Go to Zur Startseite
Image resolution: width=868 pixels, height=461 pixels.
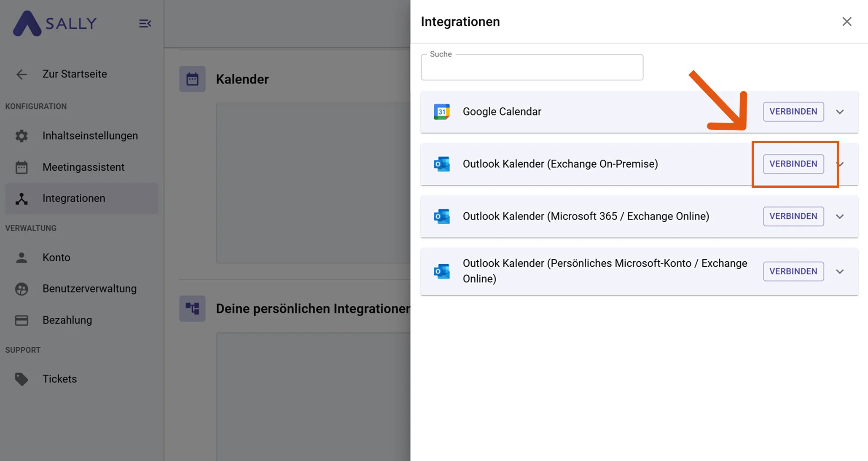tap(75, 74)
